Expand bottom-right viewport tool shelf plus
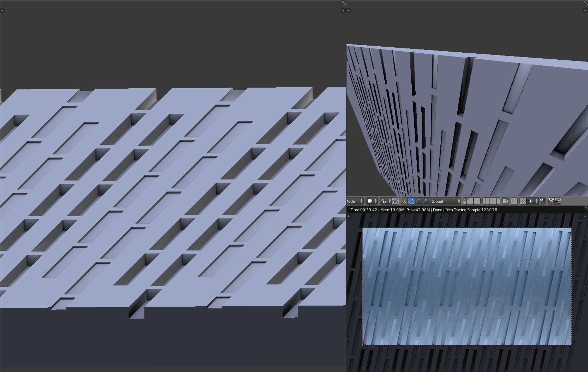 [x=349, y=216]
